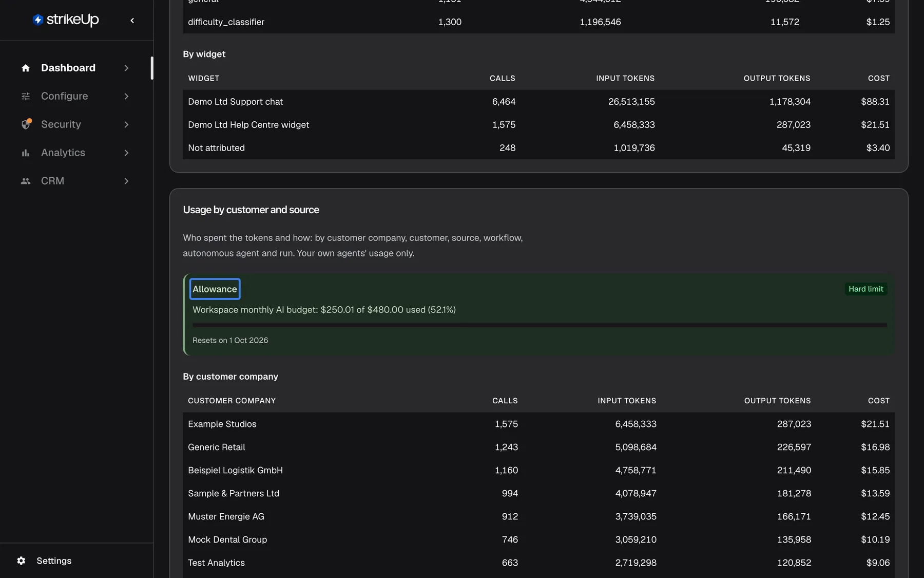Click the strikeUp logo

[x=65, y=20]
